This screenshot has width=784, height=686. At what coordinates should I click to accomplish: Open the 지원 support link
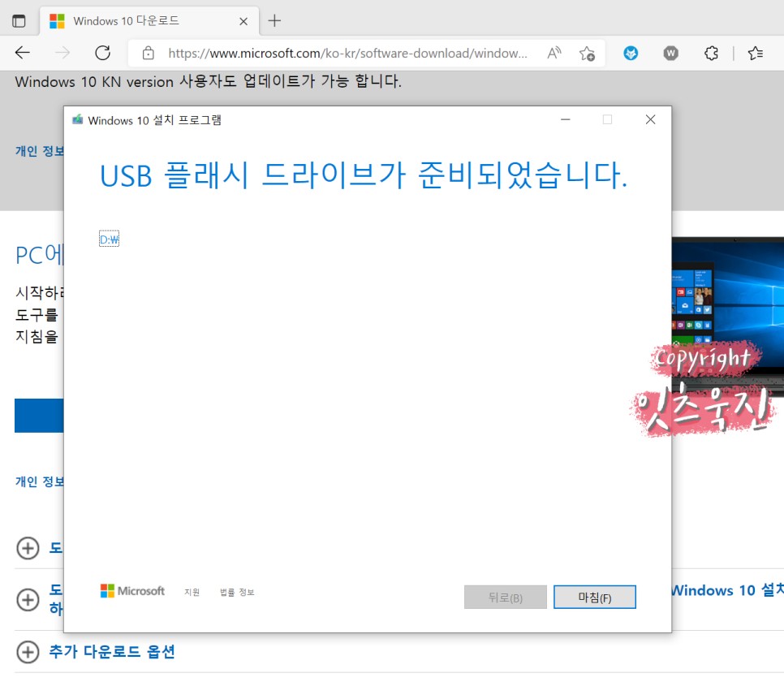192,592
